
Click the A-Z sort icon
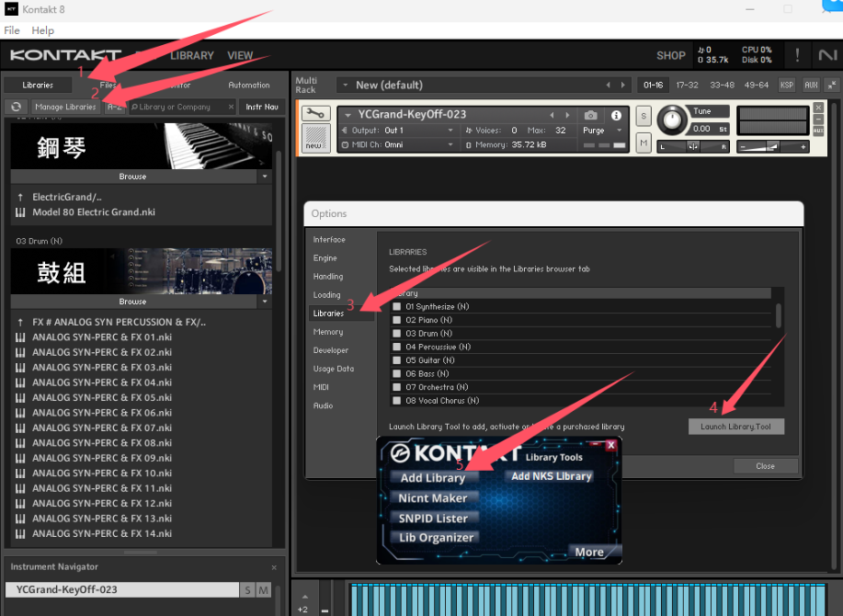(115, 107)
